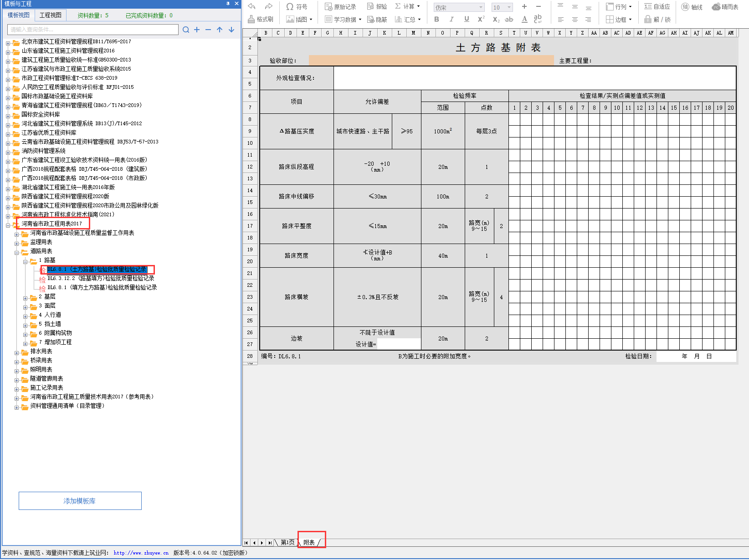Toggle subscript X₂ formatting

(x=496, y=20)
